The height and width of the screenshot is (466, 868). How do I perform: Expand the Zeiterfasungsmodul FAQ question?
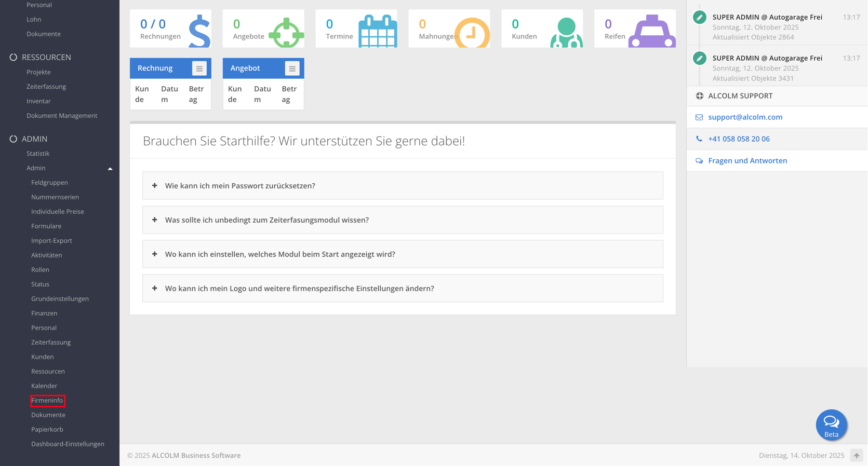pyautogui.click(x=266, y=220)
